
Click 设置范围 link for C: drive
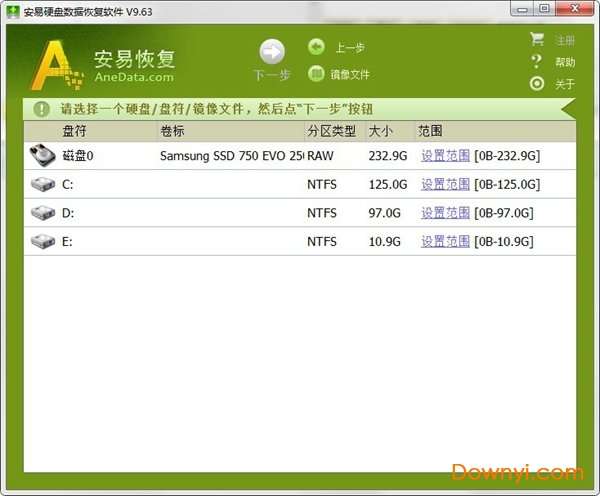pyautogui.click(x=445, y=184)
